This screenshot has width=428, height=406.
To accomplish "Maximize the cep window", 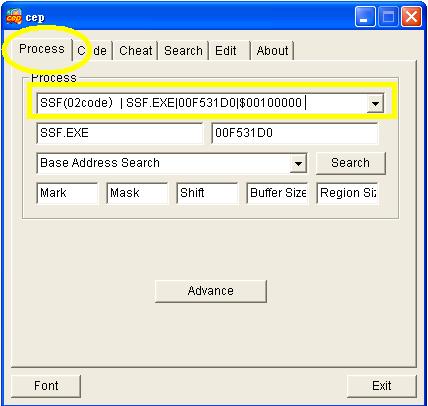I will pos(388,17).
